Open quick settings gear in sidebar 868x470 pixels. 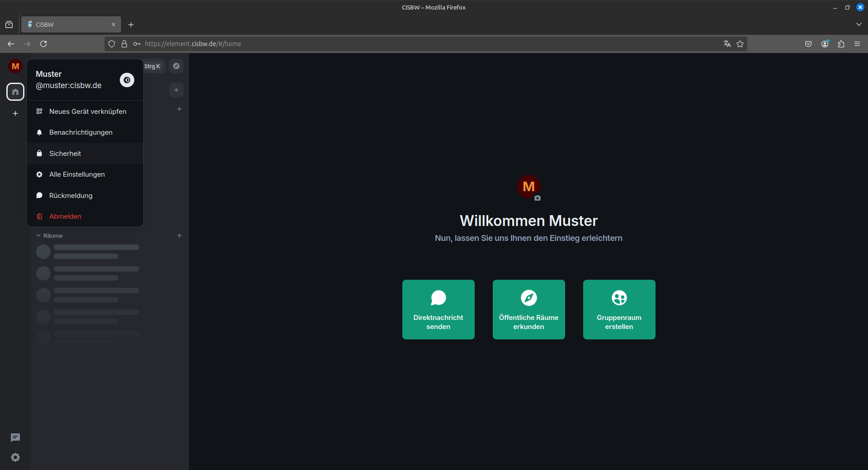click(x=15, y=457)
